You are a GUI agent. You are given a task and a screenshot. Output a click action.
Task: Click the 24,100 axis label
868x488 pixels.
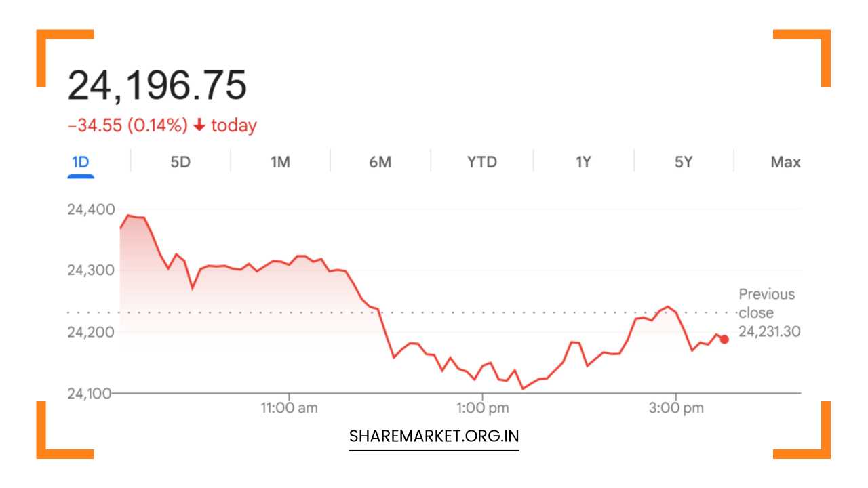pos(89,392)
